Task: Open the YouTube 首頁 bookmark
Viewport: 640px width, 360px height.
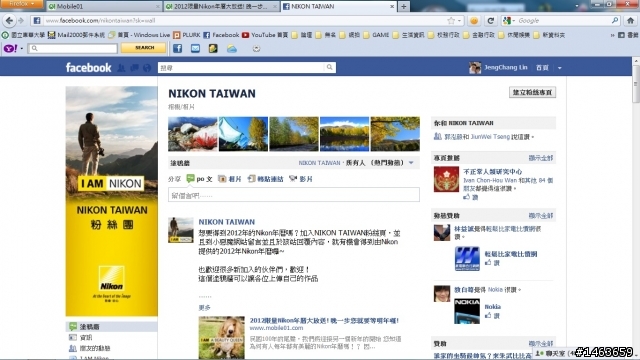Action: pyautogui.click(x=265, y=35)
